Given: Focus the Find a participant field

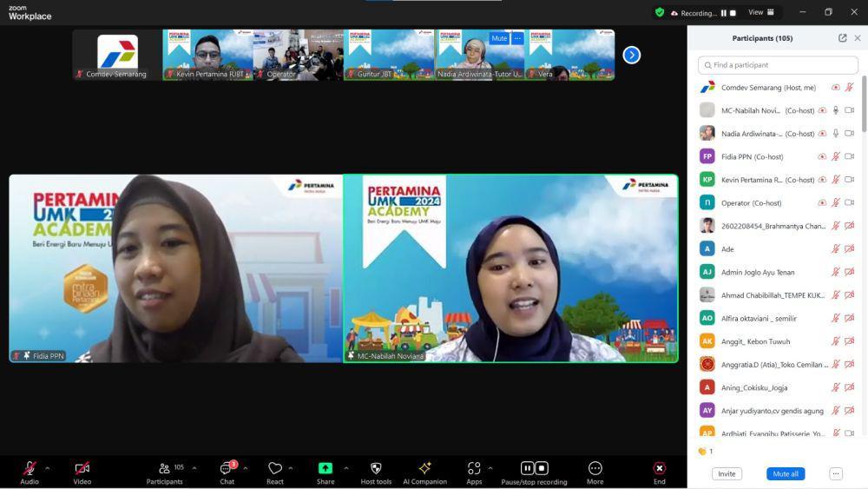Looking at the screenshot, I should 778,65.
